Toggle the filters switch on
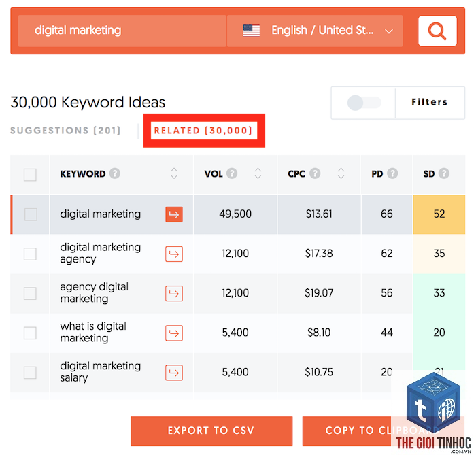Image resolution: width=476 pixels, height=455 pixels. pyautogui.click(x=364, y=103)
